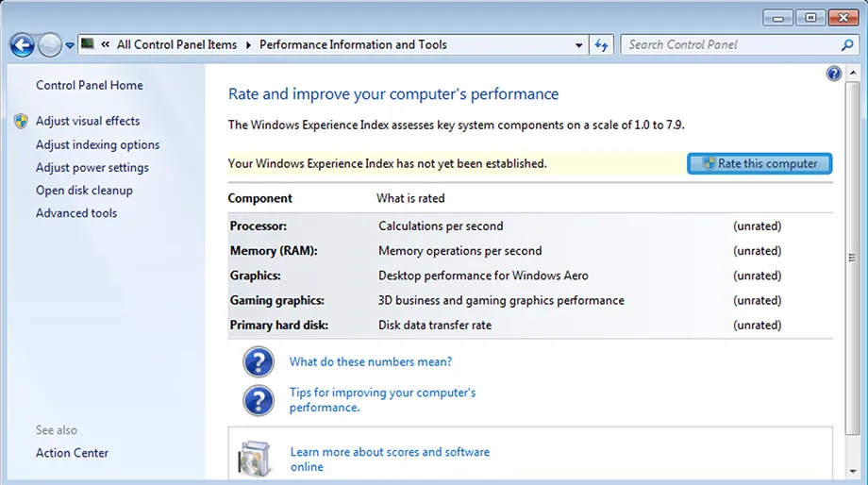
Task: Open Tips for improving your computer's performance
Action: pyautogui.click(x=382, y=400)
